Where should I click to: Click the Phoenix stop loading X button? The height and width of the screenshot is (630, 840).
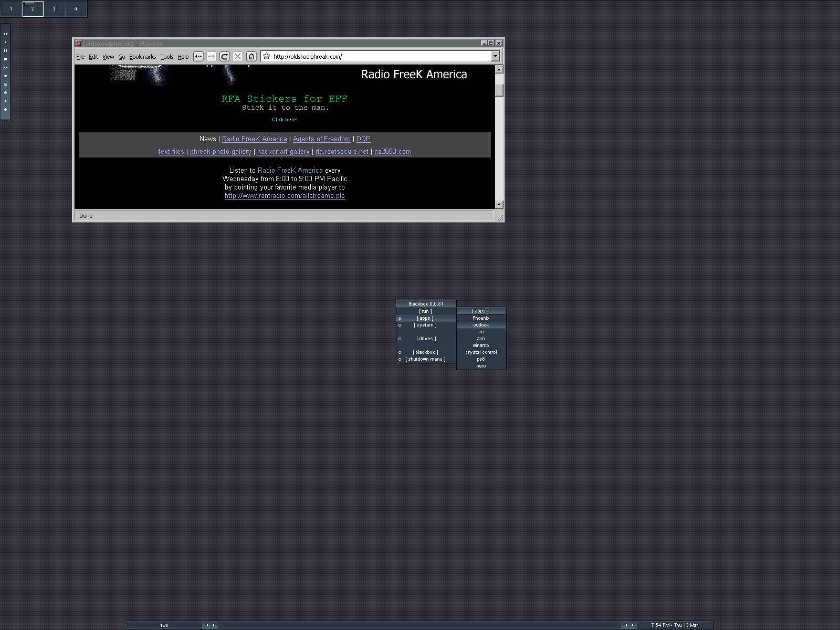point(237,56)
